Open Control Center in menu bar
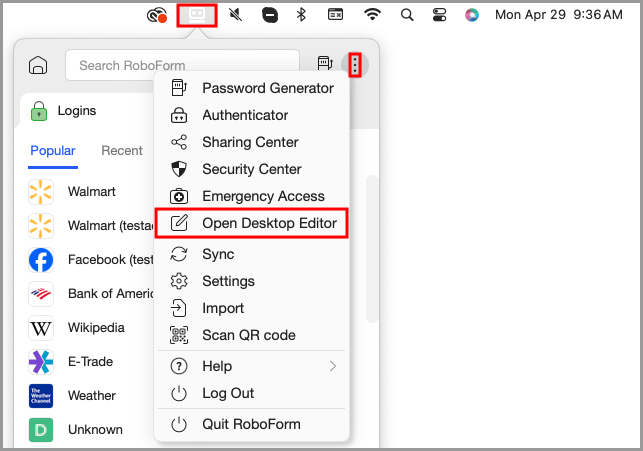Screen dimensions: 643x451 pos(439,15)
